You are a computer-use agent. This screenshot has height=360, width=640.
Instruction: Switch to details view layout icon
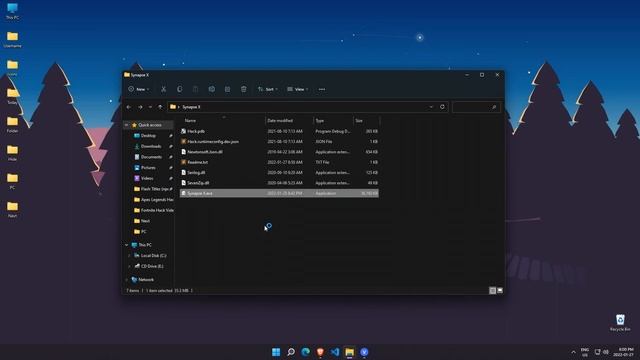[493, 290]
